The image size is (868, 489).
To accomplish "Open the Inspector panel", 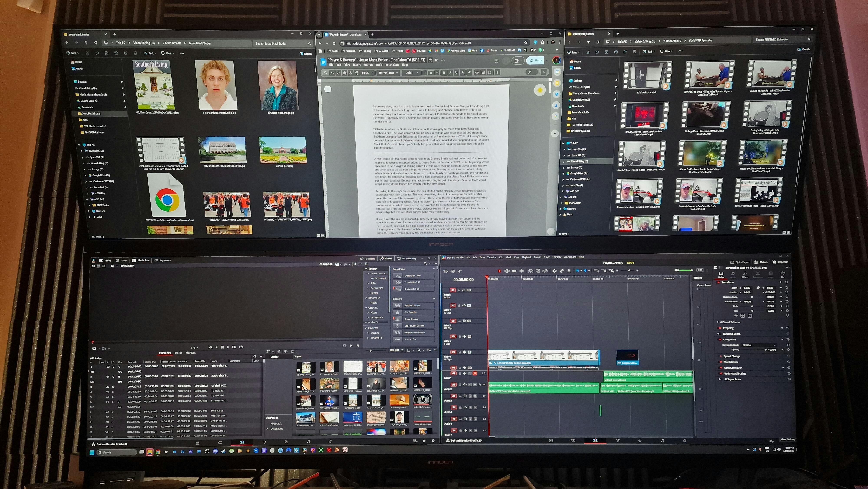I will 780,262.
